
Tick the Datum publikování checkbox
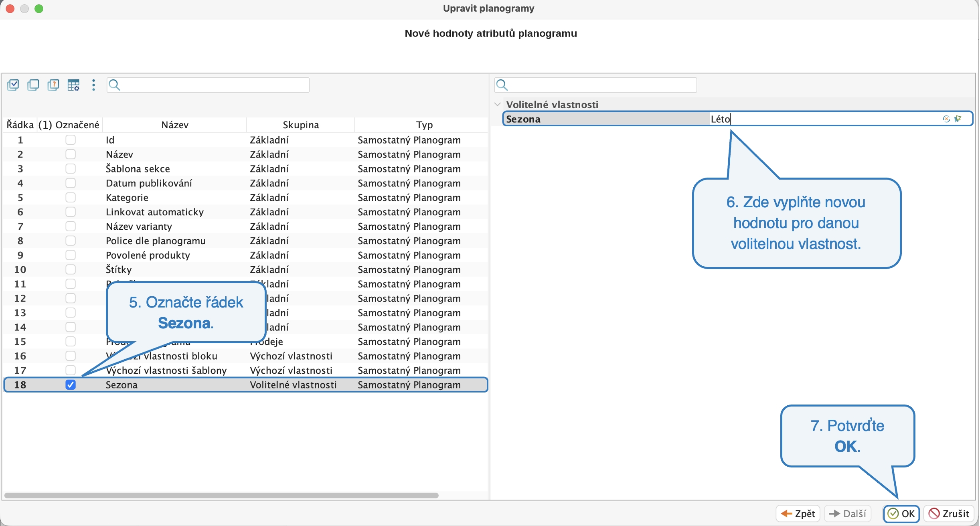[x=71, y=183]
